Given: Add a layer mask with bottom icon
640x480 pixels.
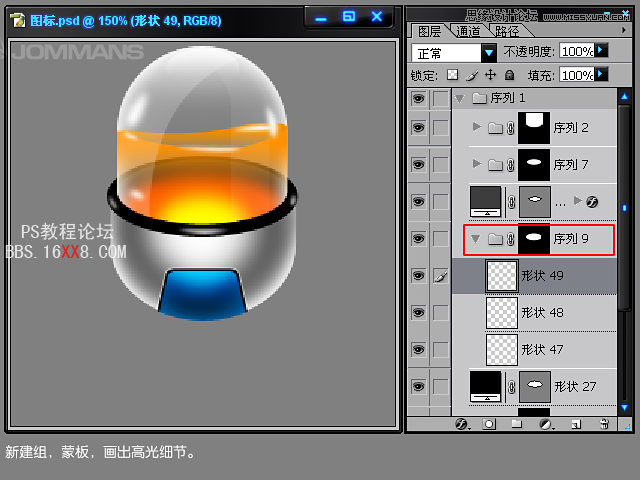Looking at the screenshot, I should (490, 424).
